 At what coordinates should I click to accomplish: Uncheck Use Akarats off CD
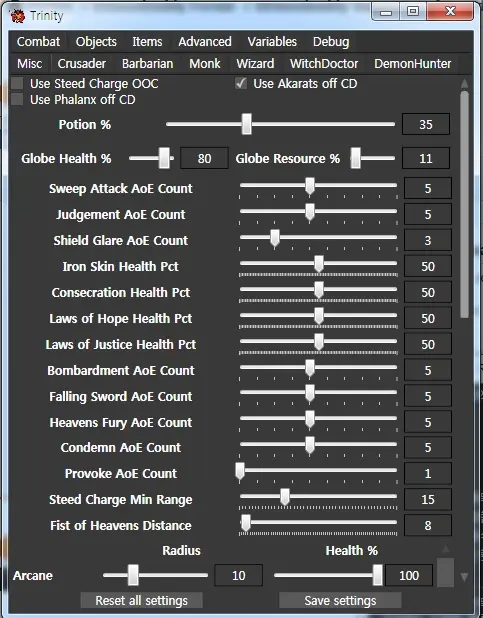click(241, 83)
